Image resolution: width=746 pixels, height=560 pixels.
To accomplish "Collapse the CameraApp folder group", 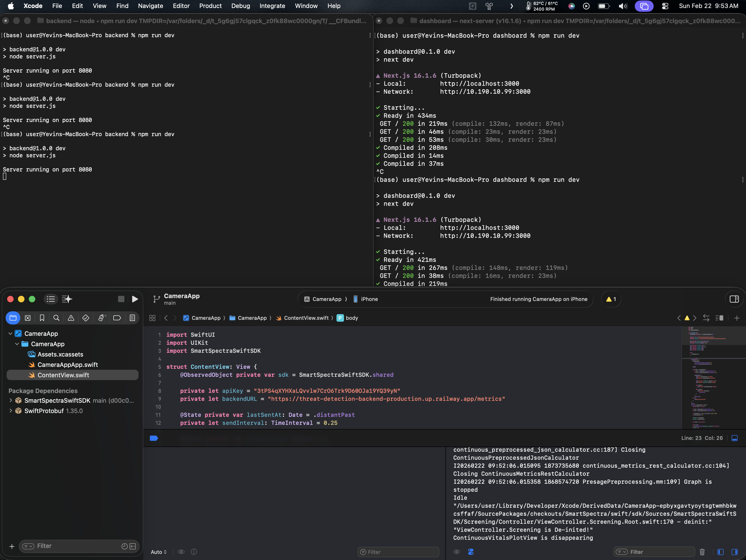I will click(17, 344).
